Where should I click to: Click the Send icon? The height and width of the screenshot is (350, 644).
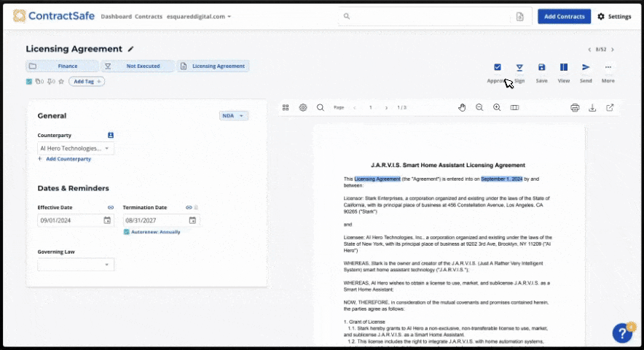[586, 67]
